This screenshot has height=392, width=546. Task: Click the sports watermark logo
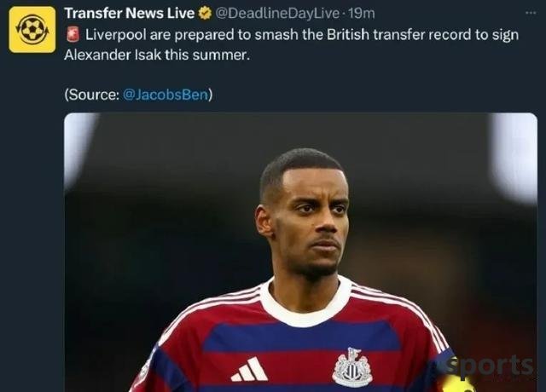coord(490,367)
